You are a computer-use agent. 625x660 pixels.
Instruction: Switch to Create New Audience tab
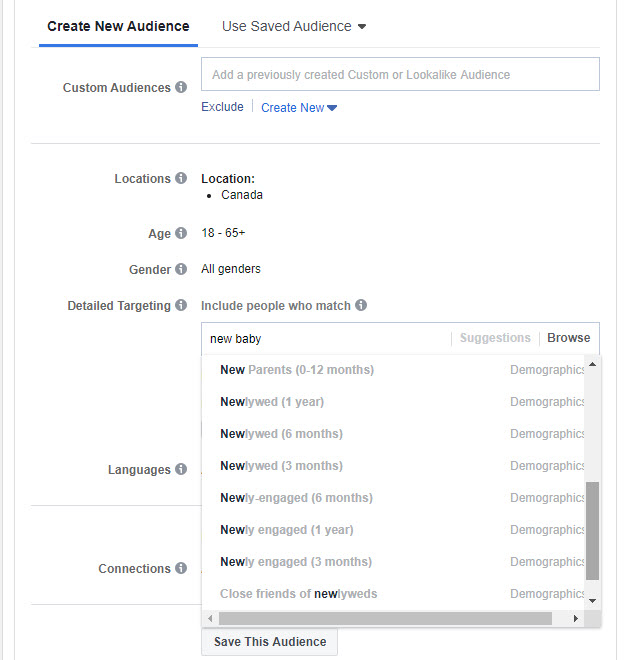(118, 26)
